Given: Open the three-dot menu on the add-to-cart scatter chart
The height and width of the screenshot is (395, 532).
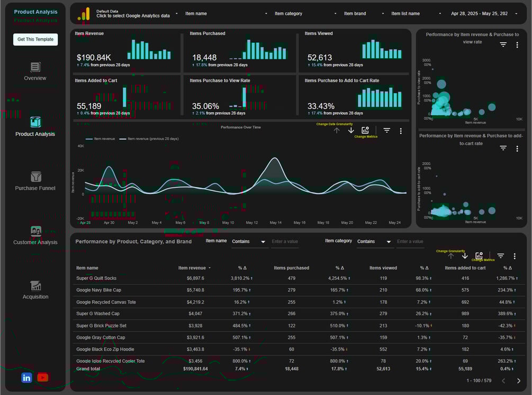Looking at the screenshot, I should tap(517, 149).
